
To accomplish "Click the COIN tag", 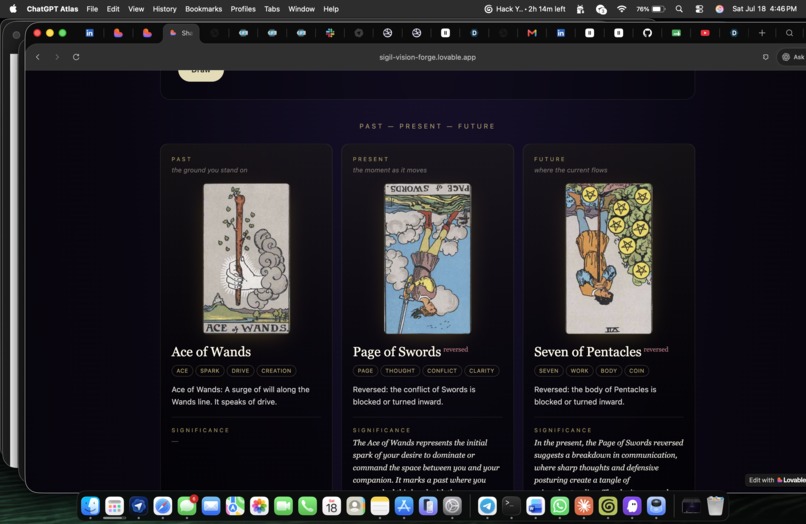I will [x=636, y=371].
